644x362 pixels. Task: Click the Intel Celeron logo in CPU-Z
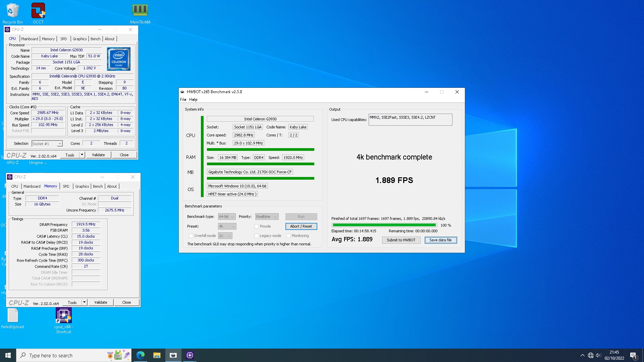tap(119, 59)
